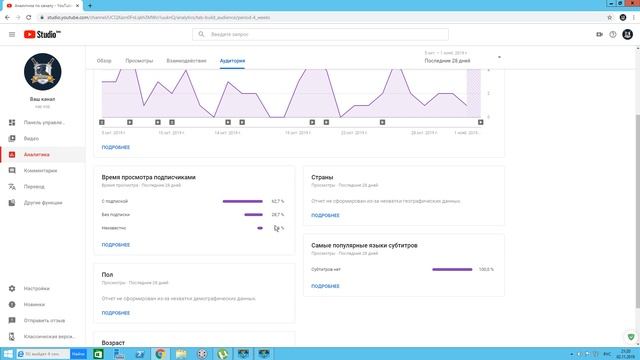The width and height of the screenshot is (640, 360).
Task: Switch to Классическая версия in sidebar
Action: click(43, 337)
